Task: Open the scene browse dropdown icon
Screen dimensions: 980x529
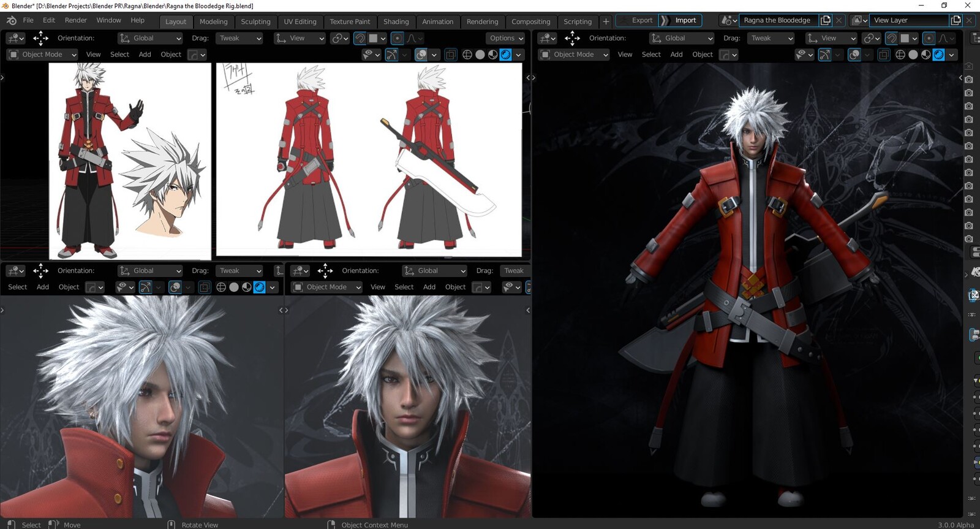Action: click(729, 20)
